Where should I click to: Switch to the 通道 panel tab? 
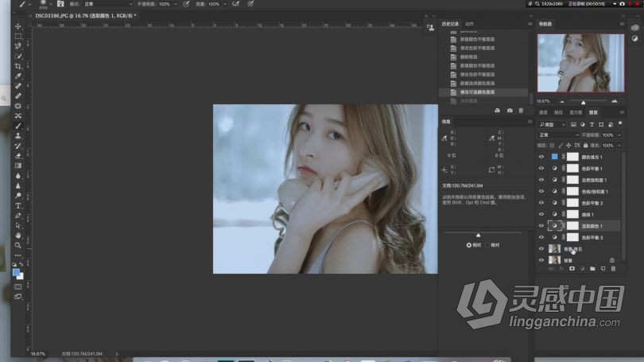click(x=544, y=113)
